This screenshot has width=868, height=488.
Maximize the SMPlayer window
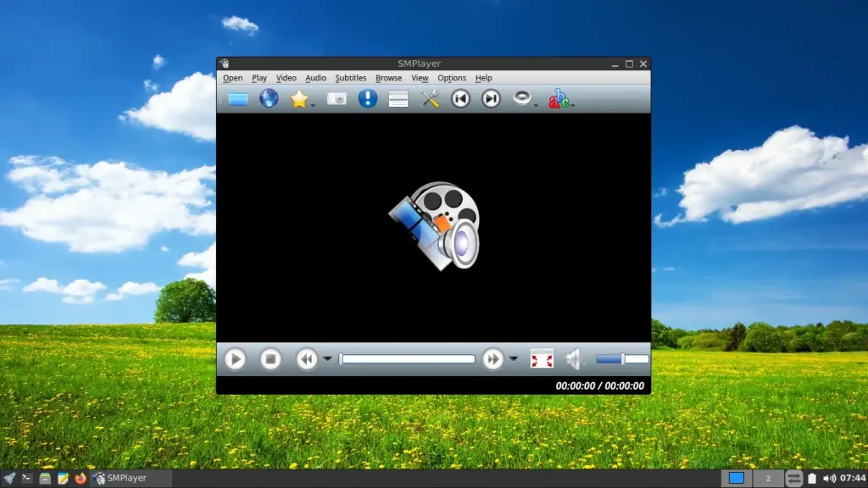click(x=630, y=64)
